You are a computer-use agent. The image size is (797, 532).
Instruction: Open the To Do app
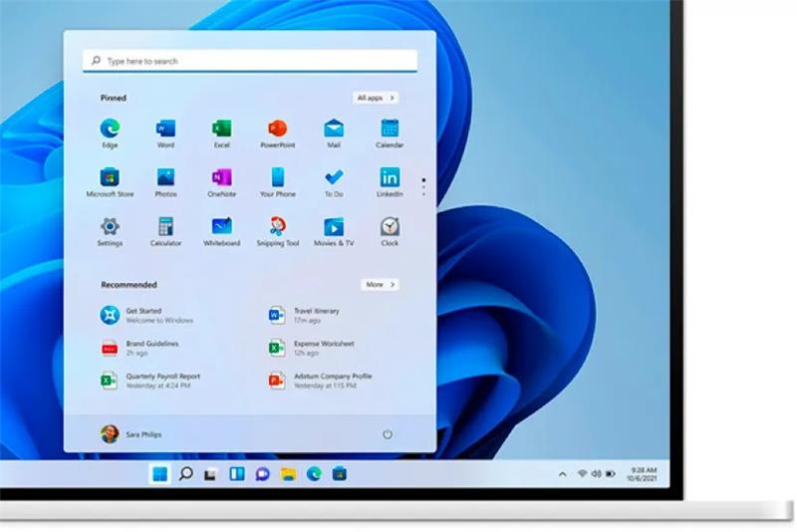[x=334, y=182]
